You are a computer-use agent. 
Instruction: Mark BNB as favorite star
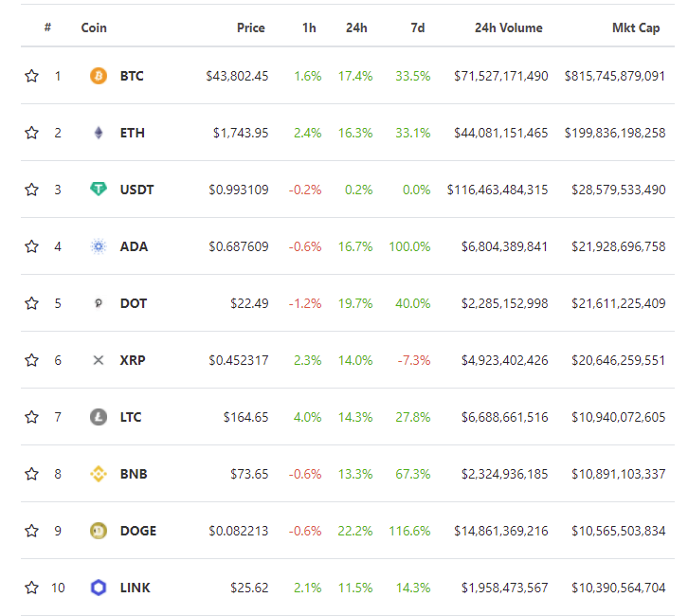click(x=31, y=474)
